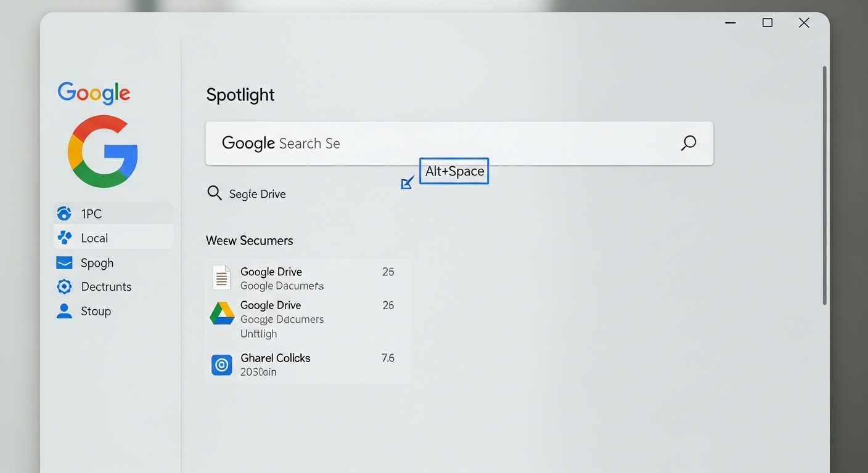The image size is (868, 473).
Task: Open 1PC in the sidebar
Action: 113,214
